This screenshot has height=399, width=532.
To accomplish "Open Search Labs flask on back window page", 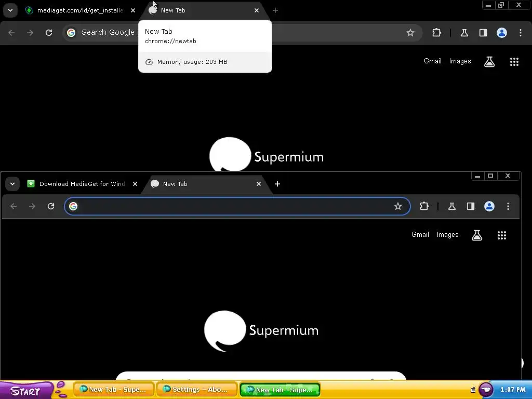I will [x=489, y=61].
